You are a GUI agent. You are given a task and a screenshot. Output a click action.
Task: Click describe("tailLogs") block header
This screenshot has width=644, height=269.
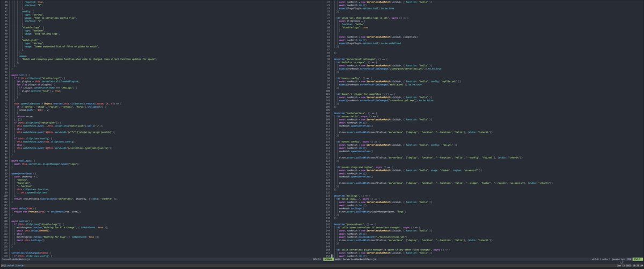[353, 196]
